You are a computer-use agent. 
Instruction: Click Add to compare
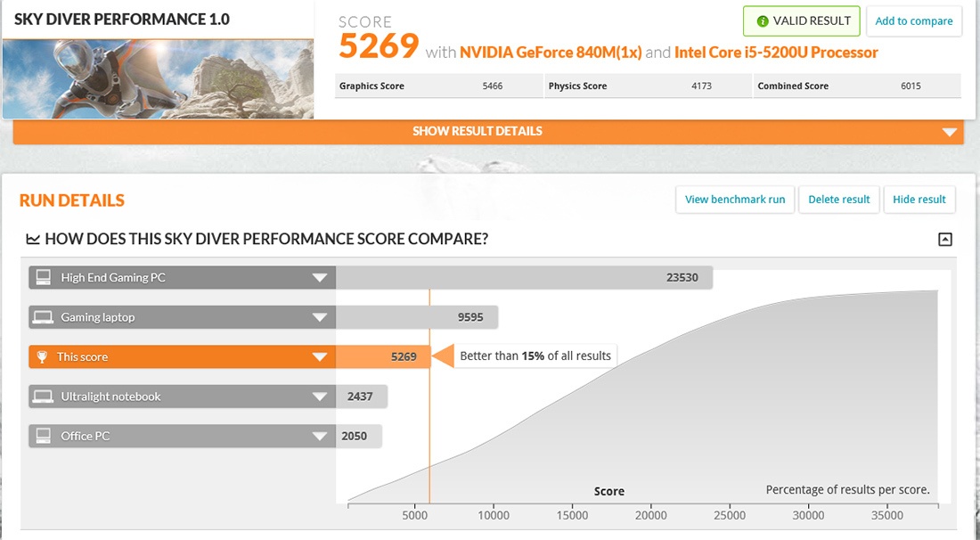coord(914,21)
